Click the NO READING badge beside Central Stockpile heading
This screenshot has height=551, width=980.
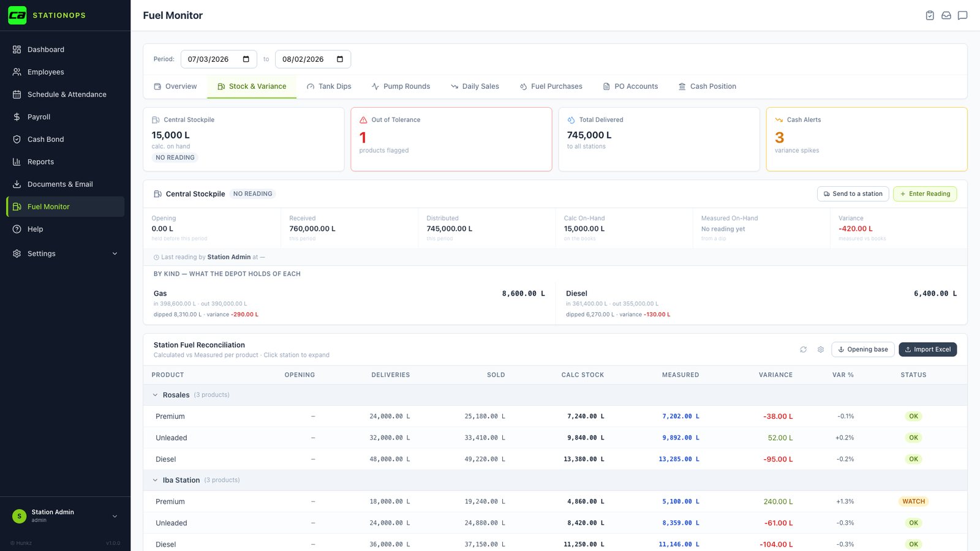pos(253,194)
